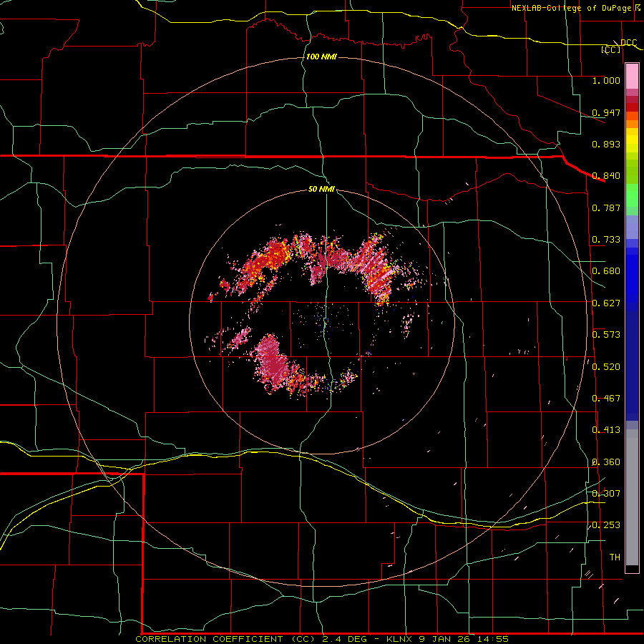Click the 0.680 legend value
Screen dimensions: 644x644
click(x=606, y=271)
